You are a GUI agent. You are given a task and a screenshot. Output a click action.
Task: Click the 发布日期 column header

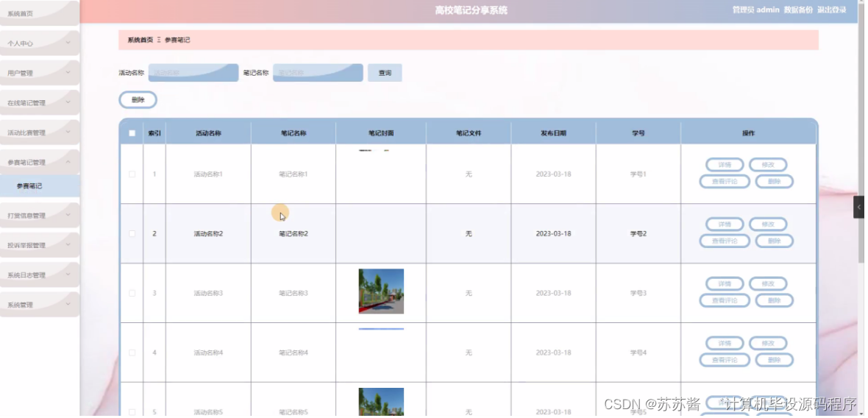(x=553, y=133)
